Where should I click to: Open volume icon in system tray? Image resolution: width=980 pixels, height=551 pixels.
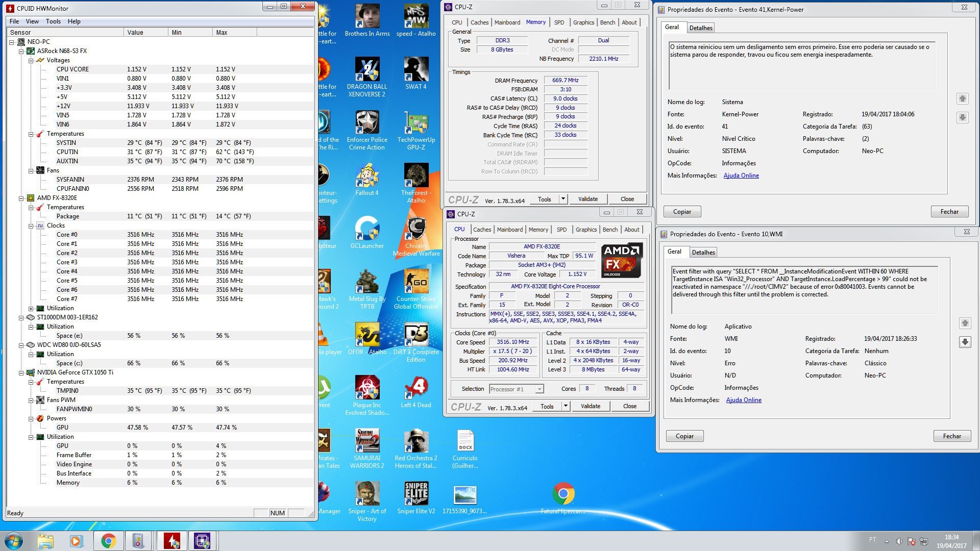(x=899, y=541)
